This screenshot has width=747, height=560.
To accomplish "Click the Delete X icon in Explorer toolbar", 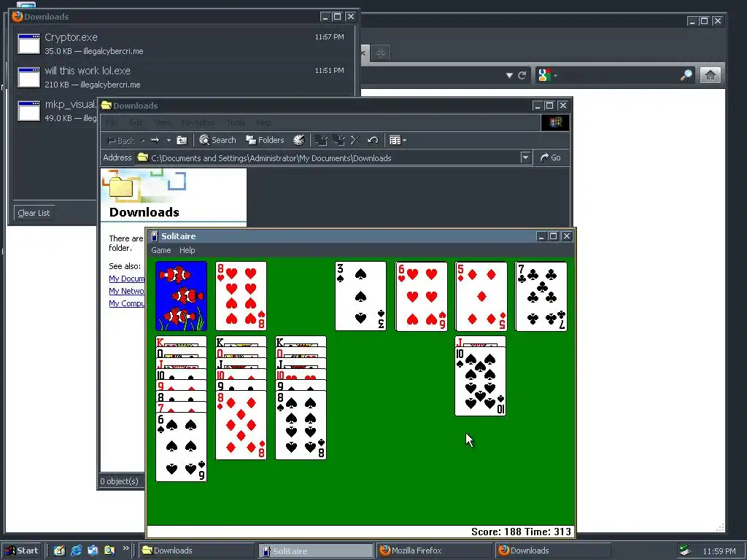I will (355, 140).
